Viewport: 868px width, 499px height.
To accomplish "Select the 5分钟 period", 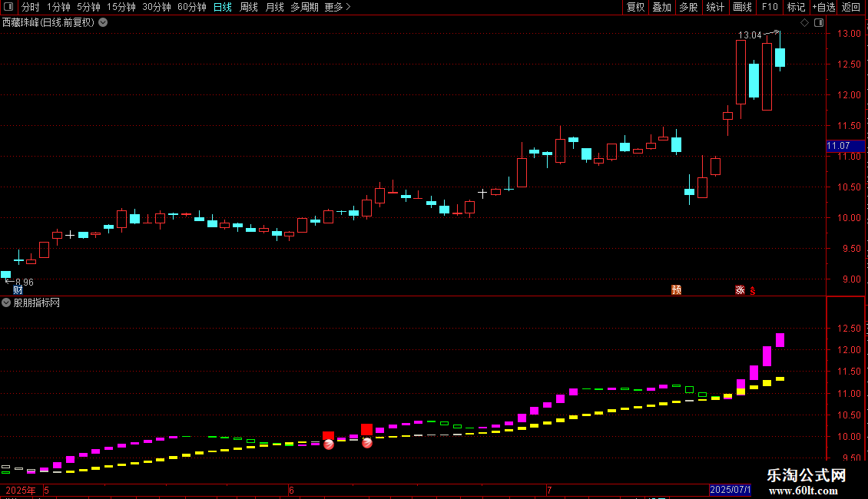I will click(x=88, y=7).
